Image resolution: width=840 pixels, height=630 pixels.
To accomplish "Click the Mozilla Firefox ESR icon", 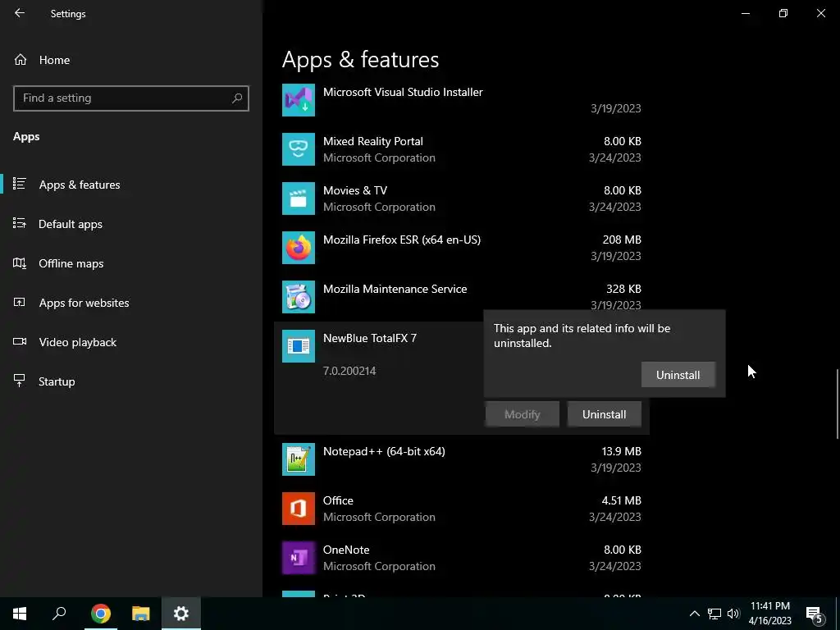I will 299,248.
